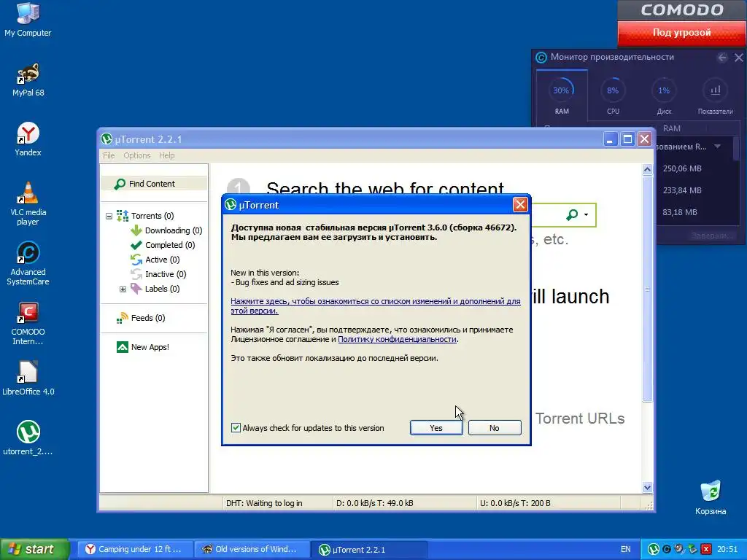
Task: Open Feeds (0) in sidebar
Action: pos(141,318)
